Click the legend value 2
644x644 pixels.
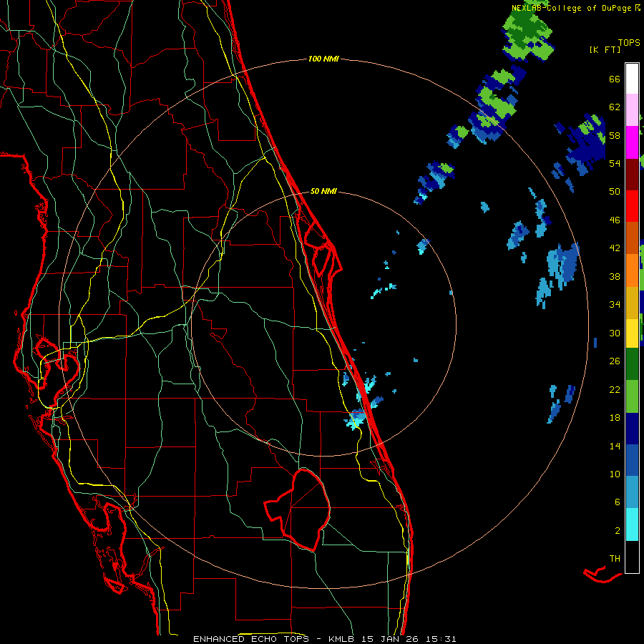pyautogui.click(x=618, y=531)
